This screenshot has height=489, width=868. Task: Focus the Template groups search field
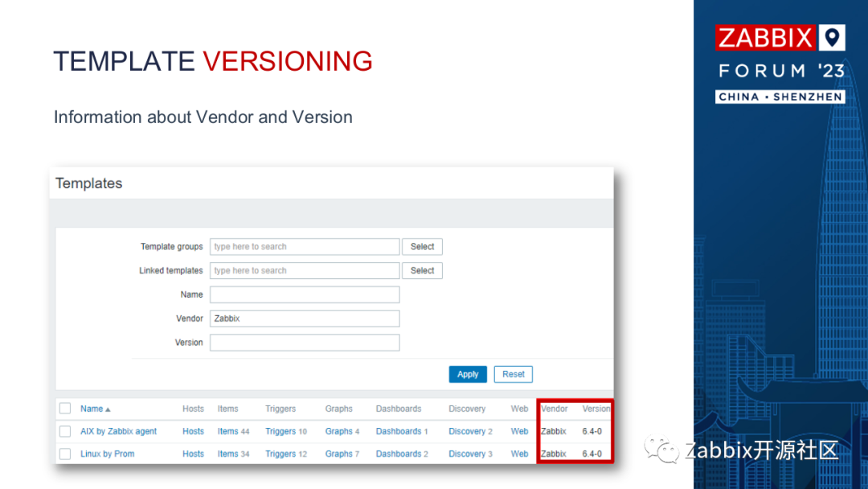(305, 246)
